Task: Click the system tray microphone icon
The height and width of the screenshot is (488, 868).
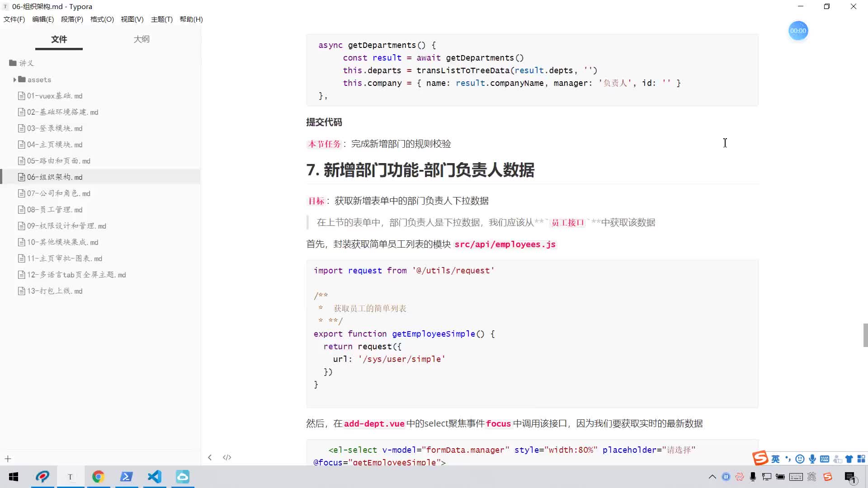Action: coord(753,477)
